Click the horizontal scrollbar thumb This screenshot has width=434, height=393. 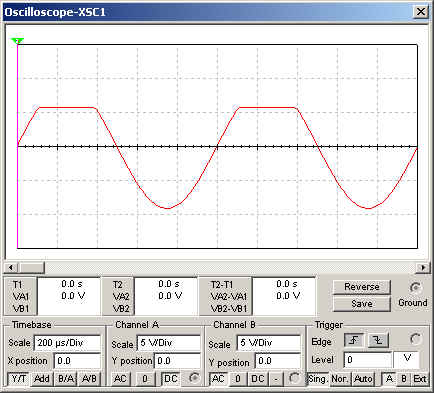pos(32,267)
